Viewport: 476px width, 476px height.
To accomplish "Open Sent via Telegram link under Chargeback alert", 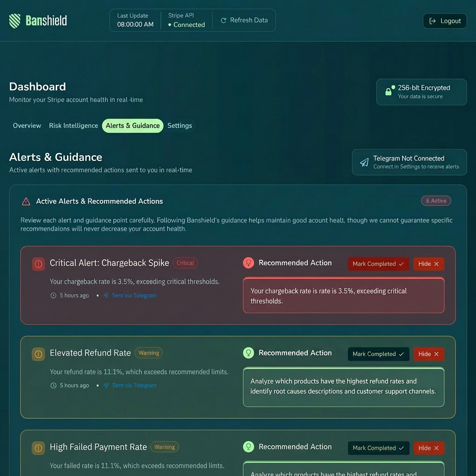I will [134, 296].
